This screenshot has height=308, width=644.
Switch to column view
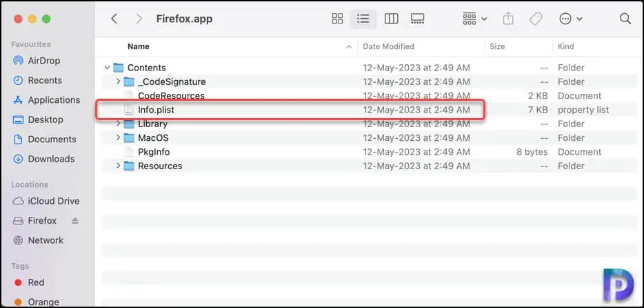(391, 19)
